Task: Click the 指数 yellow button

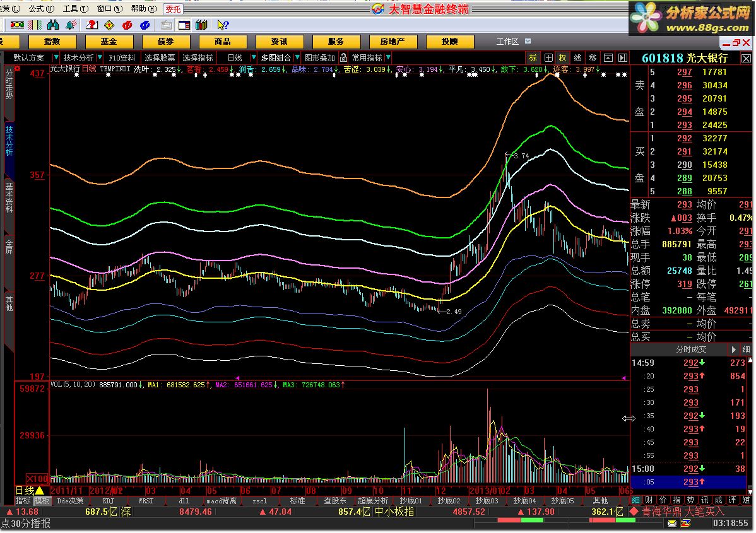Action: [52, 42]
